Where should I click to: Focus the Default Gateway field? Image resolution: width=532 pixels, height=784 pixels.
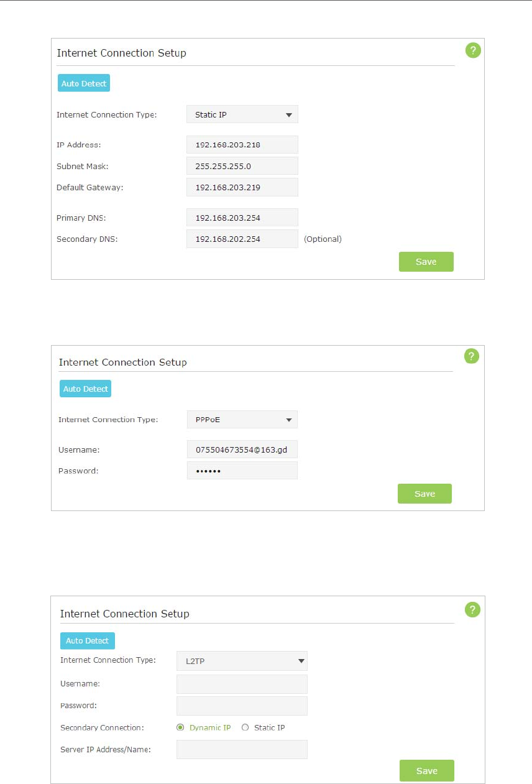[x=242, y=187]
